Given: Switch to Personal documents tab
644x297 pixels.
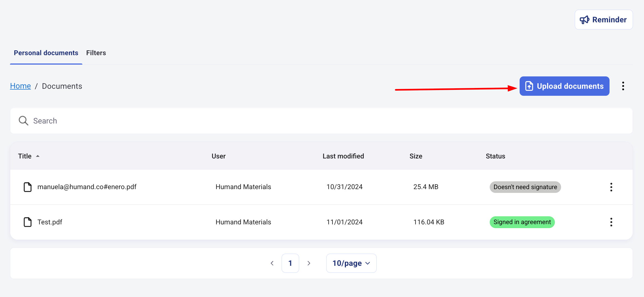Looking at the screenshot, I should coord(46,53).
